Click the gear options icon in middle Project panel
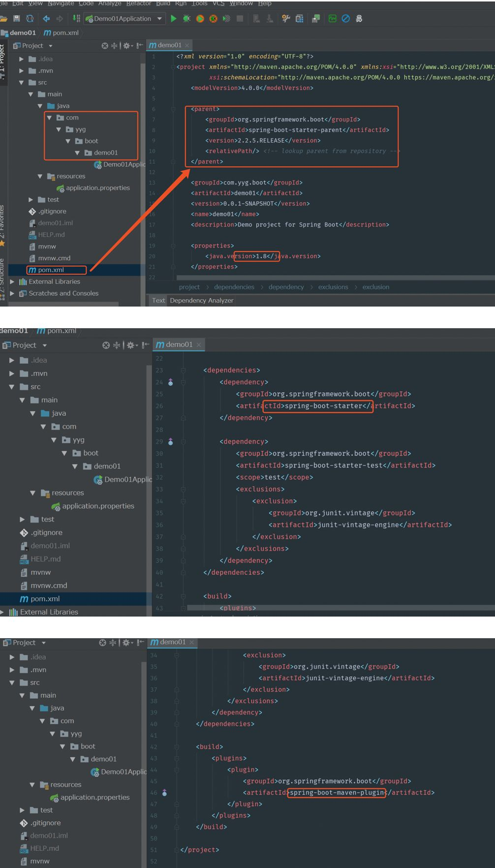The height and width of the screenshot is (868, 495). pyautogui.click(x=132, y=345)
